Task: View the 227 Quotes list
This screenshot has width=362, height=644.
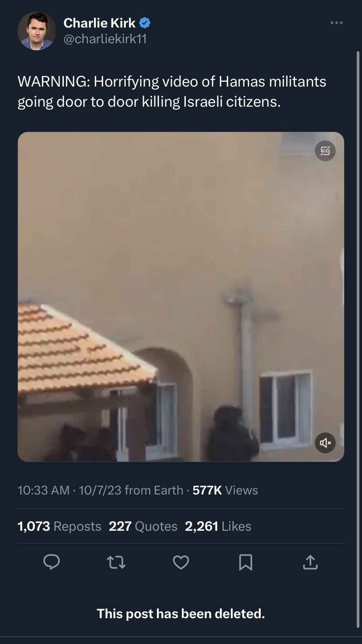Action: (143, 526)
